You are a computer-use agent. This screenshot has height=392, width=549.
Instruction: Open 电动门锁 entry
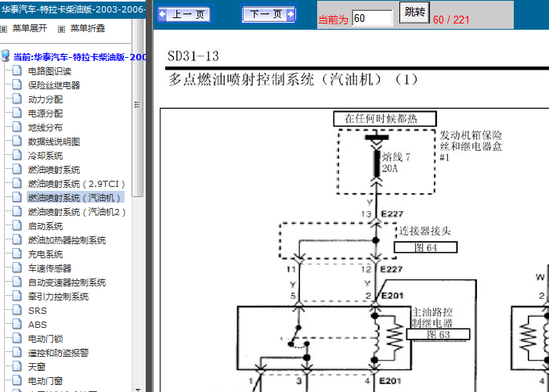45,339
